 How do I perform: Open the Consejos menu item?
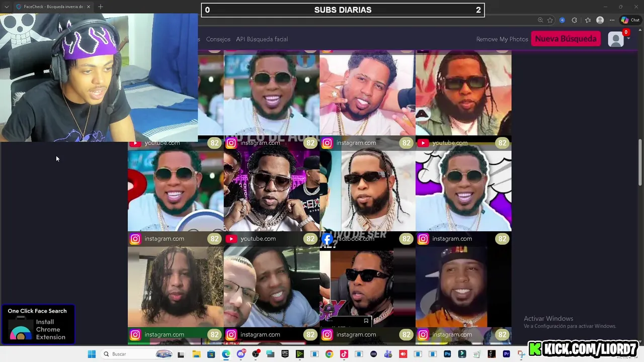point(218,39)
